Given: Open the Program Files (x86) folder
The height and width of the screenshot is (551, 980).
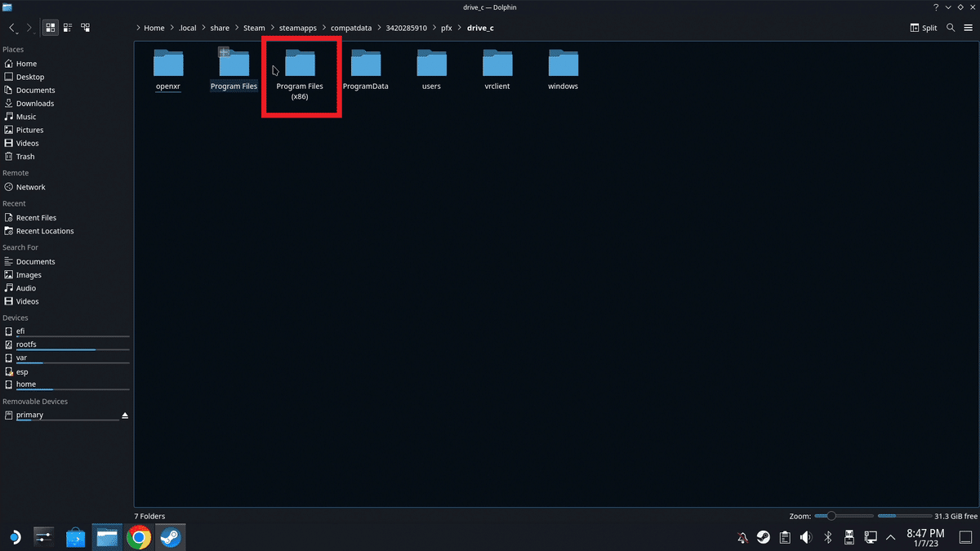Looking at the screenshot, I should pyautogui.click(x=300, y=75).
